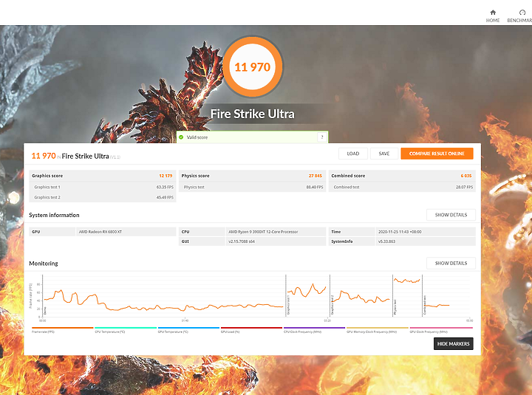Viewport: 532px width, 395px height.
Task: Toggle GPU Load (%) legend series
Action: (251, 330)
